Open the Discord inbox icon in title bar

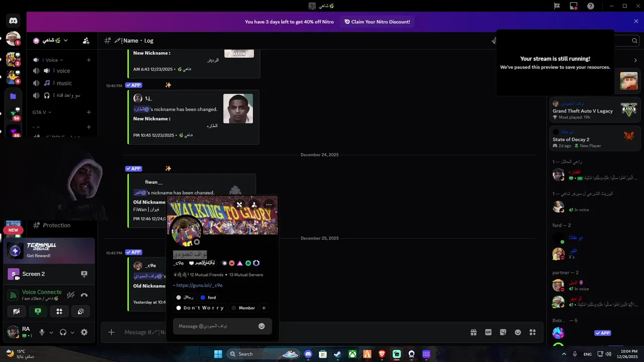[x=574, y=6]
